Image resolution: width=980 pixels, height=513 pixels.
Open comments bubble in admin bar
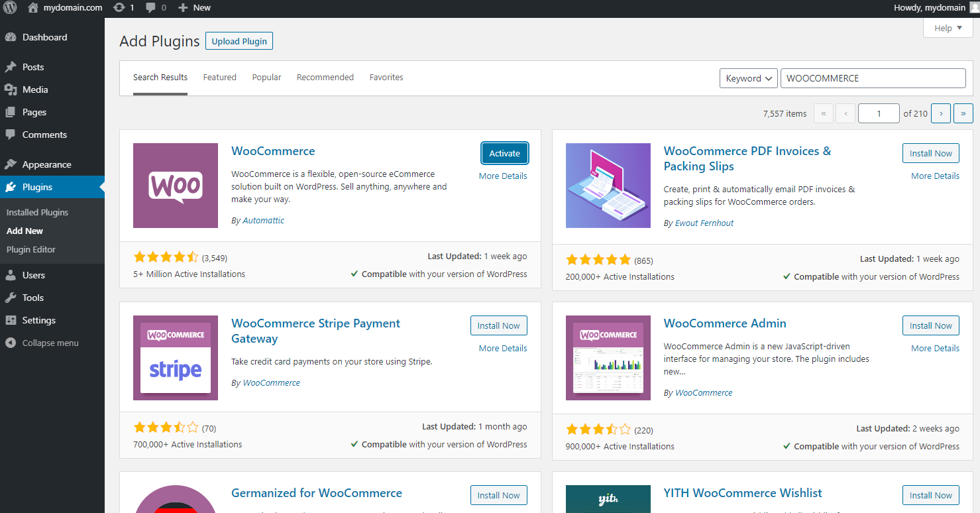point(151,8)
